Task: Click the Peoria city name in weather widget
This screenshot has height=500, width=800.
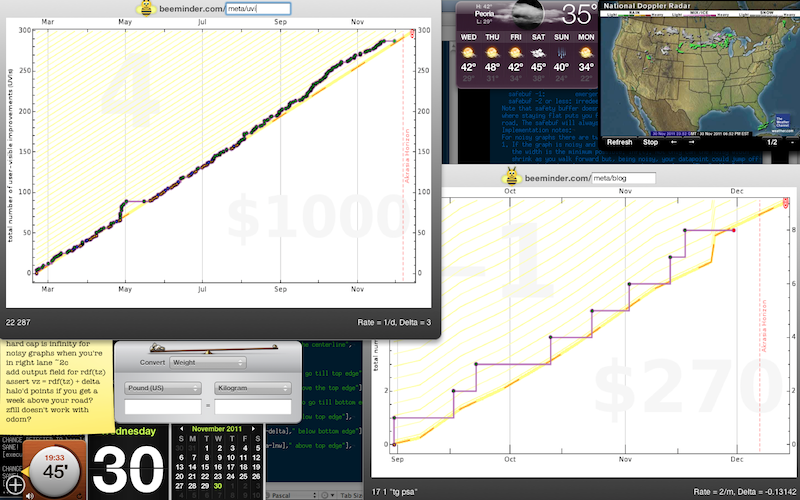Action: [x=484, y=14]
